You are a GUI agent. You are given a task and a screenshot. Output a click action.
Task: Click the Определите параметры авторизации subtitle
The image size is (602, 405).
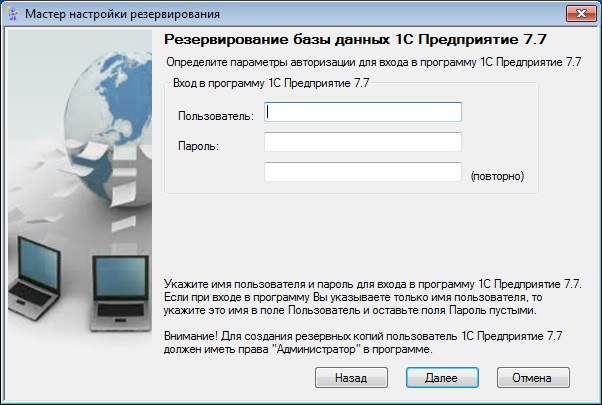374,62
